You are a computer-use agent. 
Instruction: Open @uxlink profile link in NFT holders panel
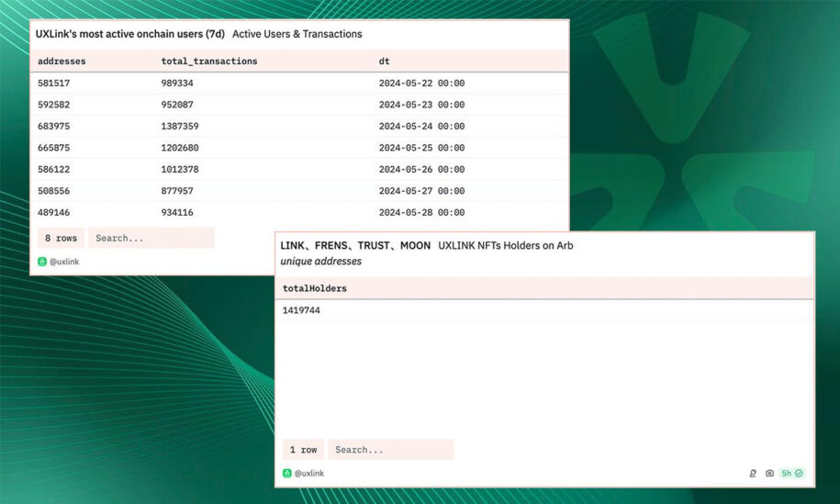tap(309, 473)
